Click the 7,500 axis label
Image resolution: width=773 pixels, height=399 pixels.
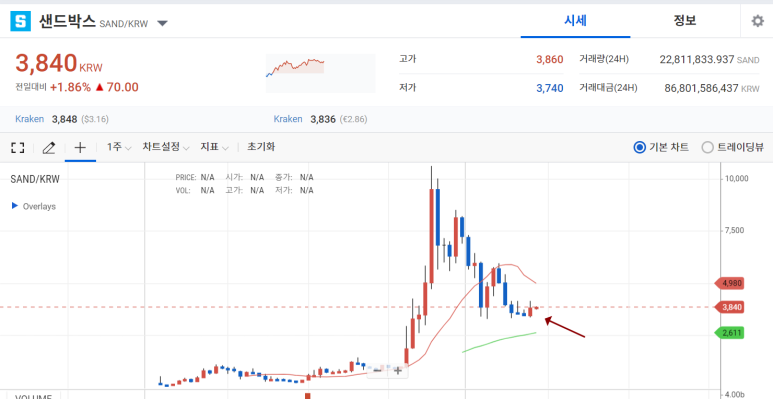(734, 230)
